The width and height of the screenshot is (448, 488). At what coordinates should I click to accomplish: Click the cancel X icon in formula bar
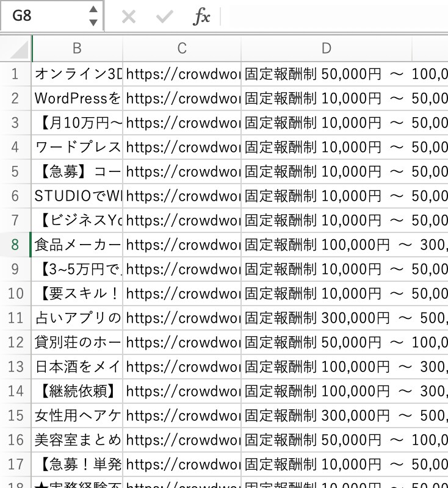coord(129,16)
